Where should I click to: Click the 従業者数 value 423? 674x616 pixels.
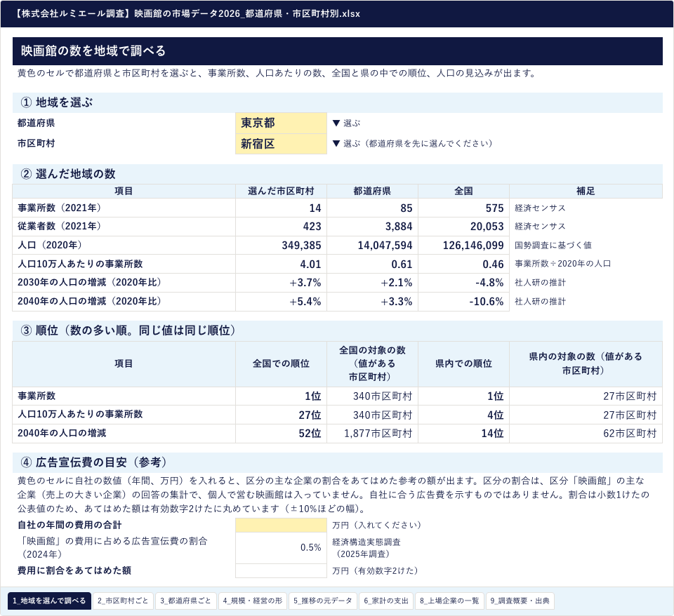281,227
